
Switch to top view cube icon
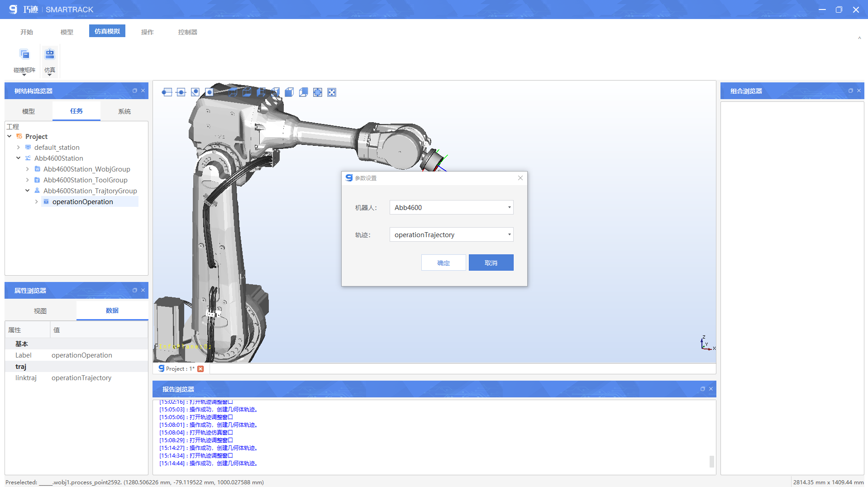pyautogui.click(x=233, y=92)
